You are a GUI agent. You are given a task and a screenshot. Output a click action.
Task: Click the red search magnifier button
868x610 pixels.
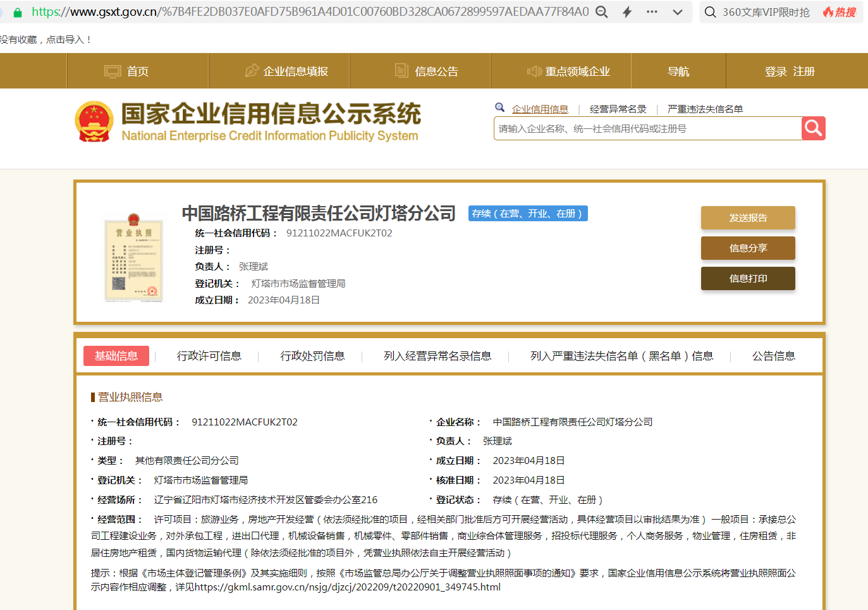[813, 128]
